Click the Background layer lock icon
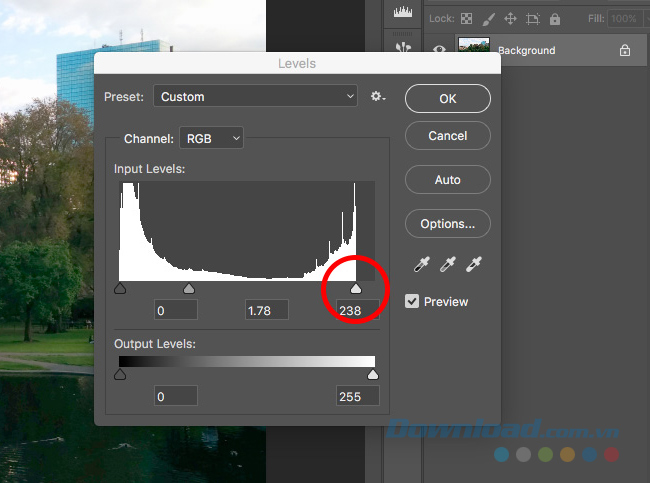This screenshot has width=650, height=483. [625, 50]
